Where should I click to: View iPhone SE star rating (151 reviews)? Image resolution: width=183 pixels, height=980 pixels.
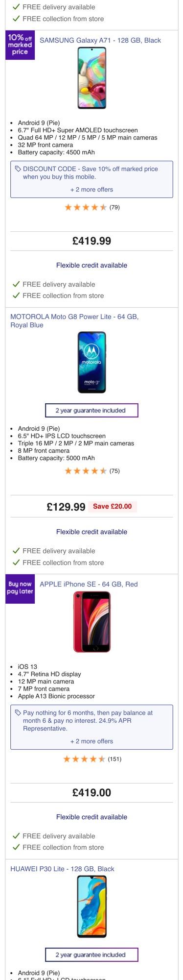91,759
